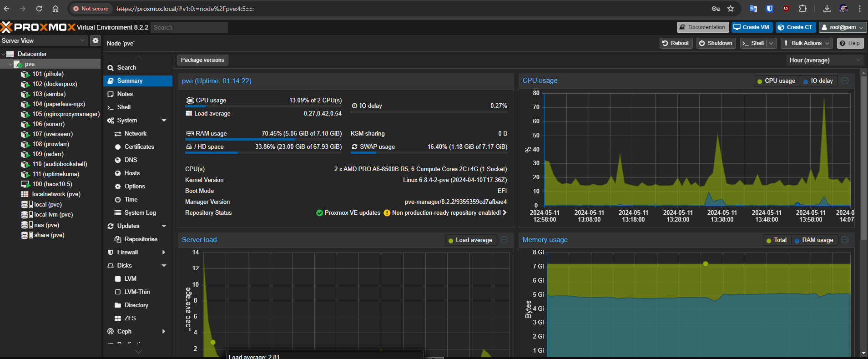This screenshot has width=868, height=359.
Task: Select container 101 (pihole) in the tree
Action: point(48,74)
